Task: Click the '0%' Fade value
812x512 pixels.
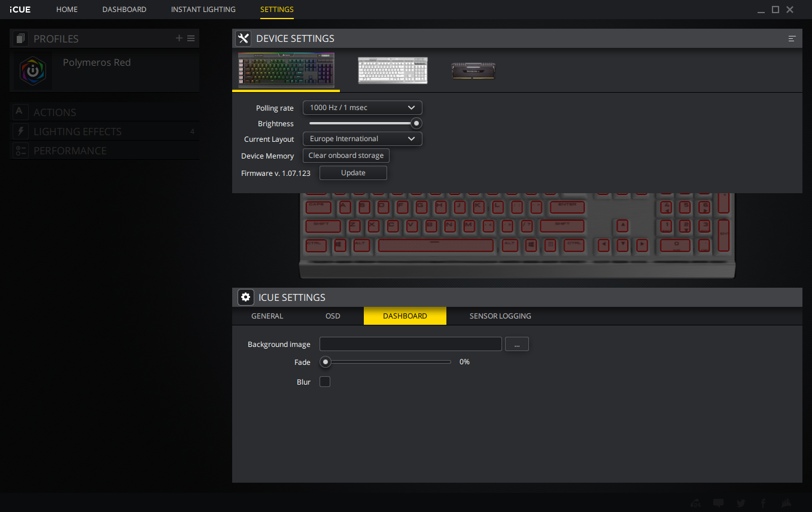Action: point(464,362)
